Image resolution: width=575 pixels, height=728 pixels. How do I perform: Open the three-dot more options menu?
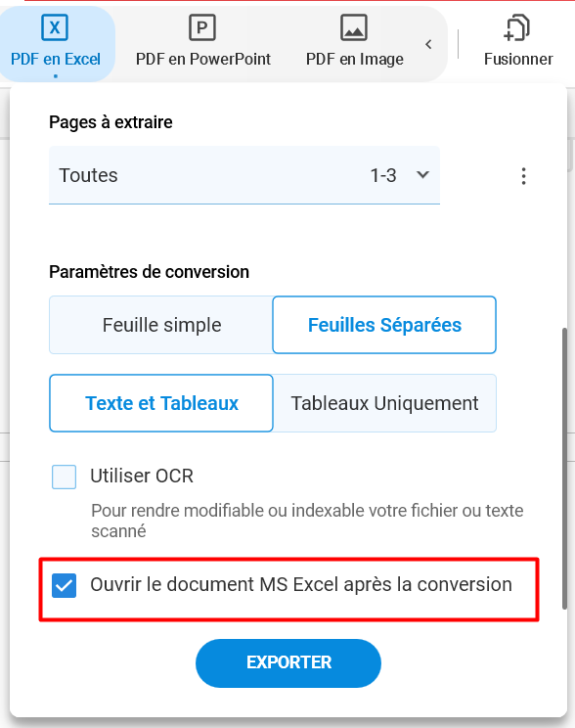[x=523, y=176]
